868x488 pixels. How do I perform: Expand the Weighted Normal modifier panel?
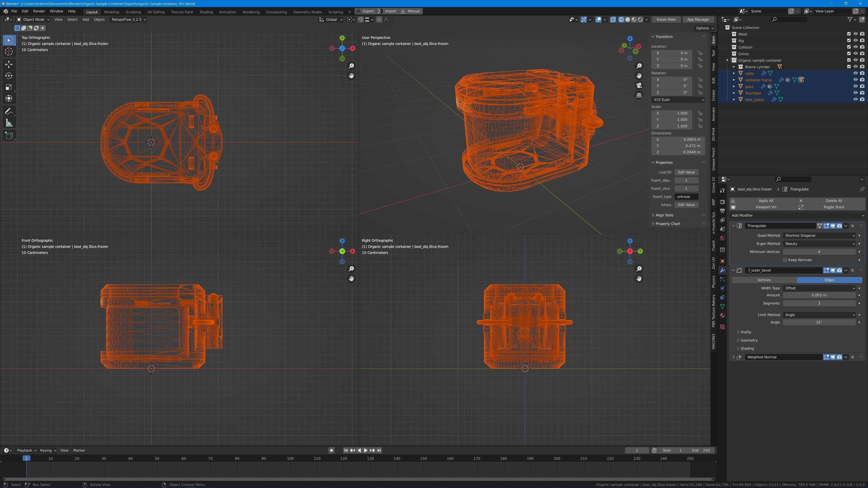(733, 357)
